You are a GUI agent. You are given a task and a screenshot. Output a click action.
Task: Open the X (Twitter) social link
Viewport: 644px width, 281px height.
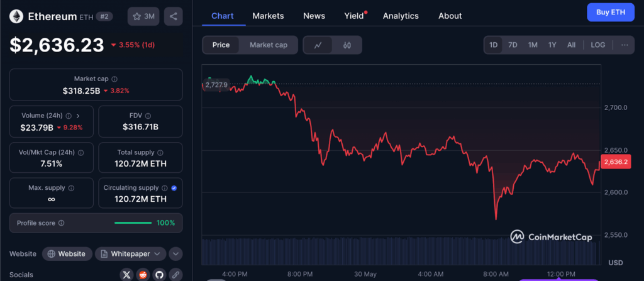pyautogui.click(x=127, y=275)
